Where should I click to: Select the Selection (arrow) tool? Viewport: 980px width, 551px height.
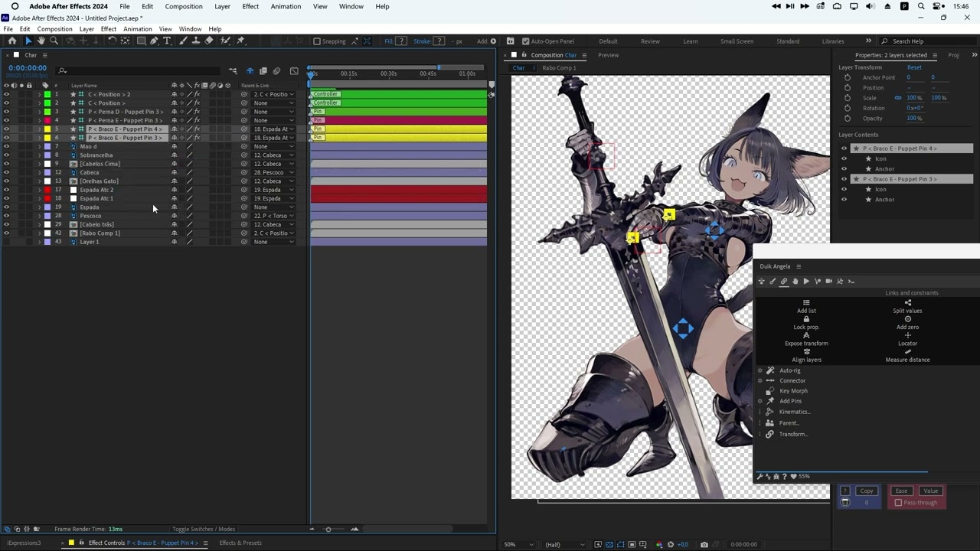tap(28, 41)
